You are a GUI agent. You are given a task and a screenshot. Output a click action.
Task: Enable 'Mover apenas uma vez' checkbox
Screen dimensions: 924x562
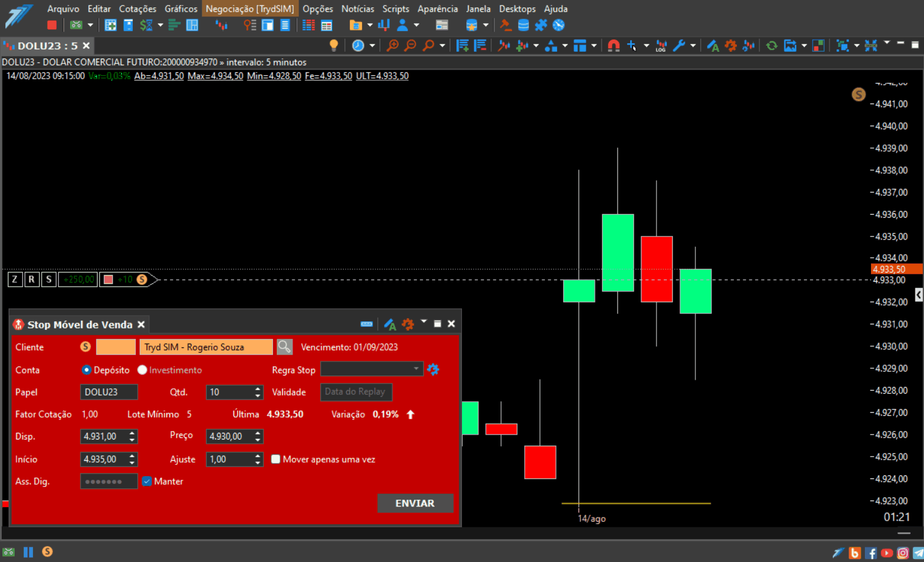275,459
